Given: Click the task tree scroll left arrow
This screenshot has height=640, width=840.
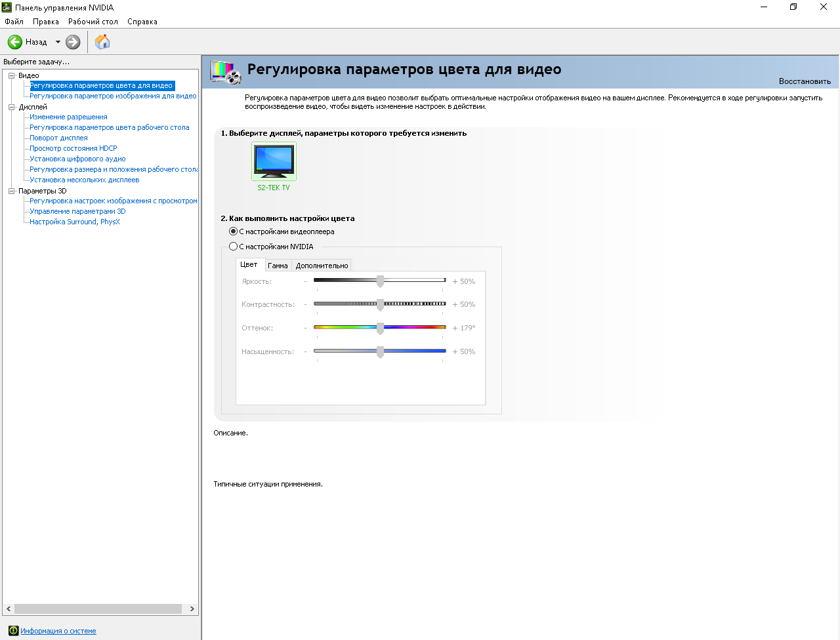Looking at the screenshot, I should [x=9, y=609].
